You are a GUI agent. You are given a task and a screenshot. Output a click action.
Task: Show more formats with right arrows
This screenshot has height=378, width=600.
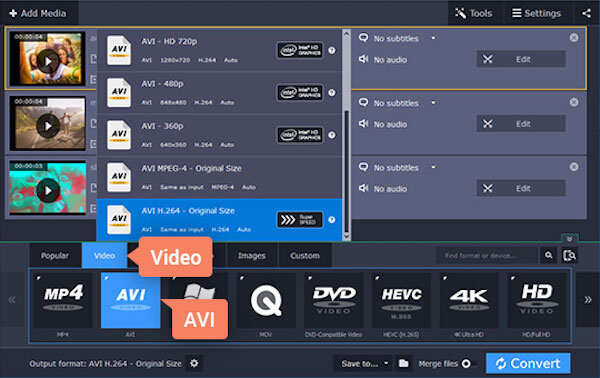[x=587, y=300]
